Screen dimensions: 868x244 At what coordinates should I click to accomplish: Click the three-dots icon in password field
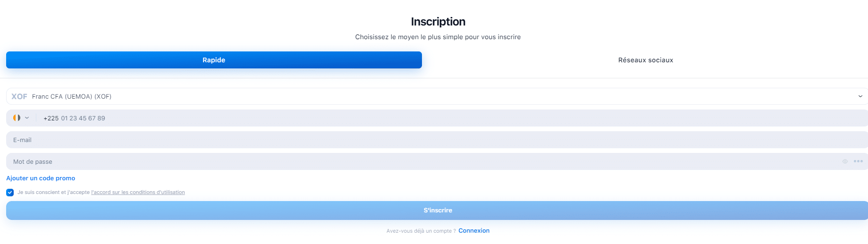858,161
